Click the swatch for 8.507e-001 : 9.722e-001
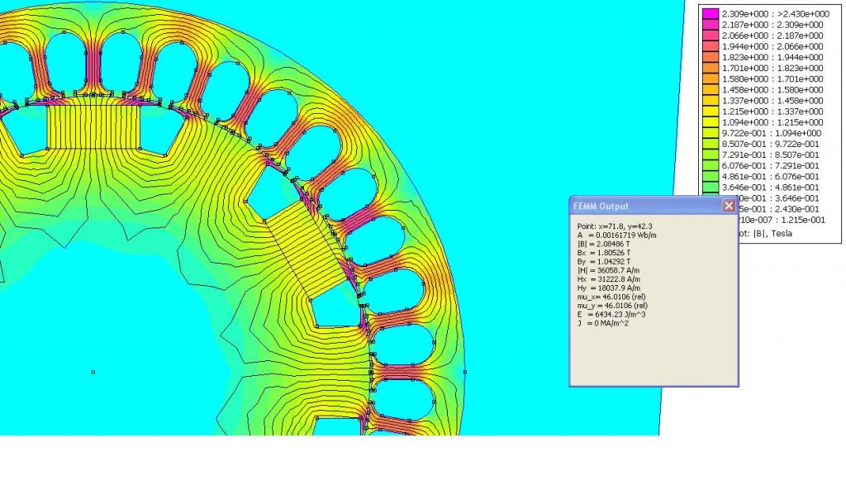 click(x=711, y=144)
